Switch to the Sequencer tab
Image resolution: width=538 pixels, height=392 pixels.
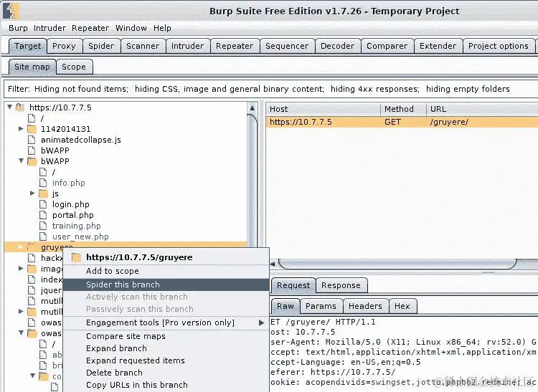point(287,46)
